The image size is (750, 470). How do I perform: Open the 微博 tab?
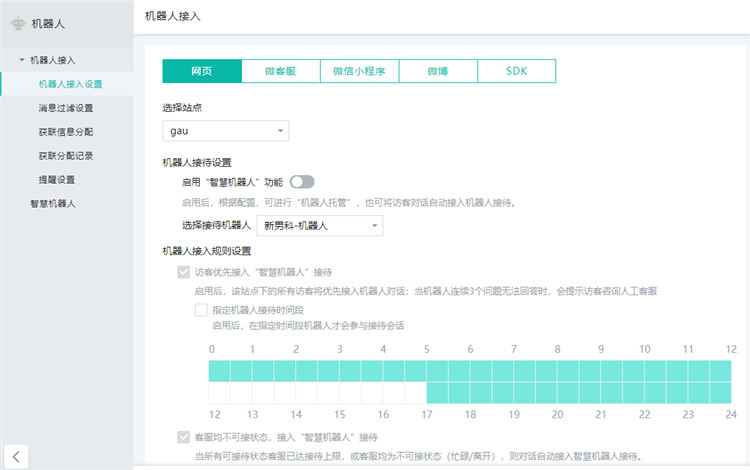pyautogui.click(x=438, y=71)
